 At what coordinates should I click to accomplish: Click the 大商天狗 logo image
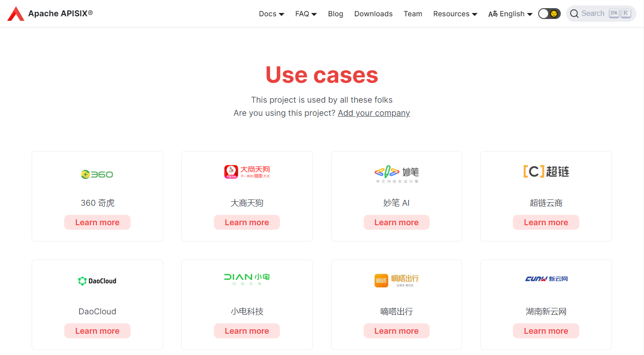[x=247, y=172]
